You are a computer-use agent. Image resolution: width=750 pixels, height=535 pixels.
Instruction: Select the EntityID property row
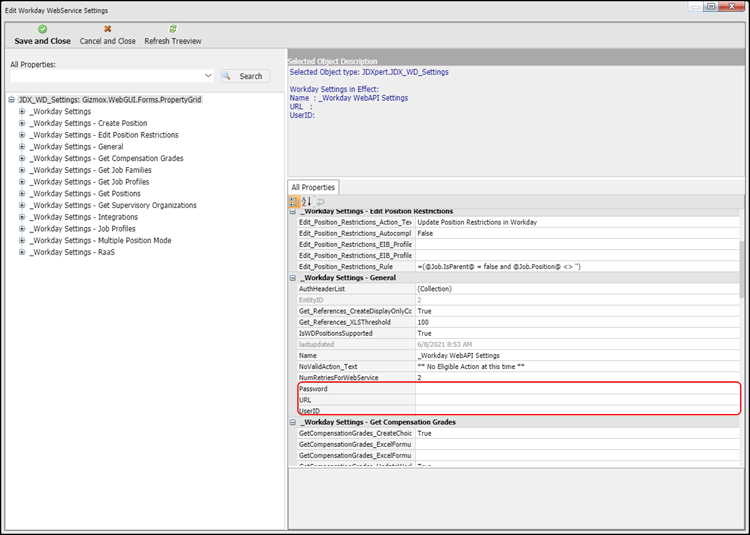356,300
